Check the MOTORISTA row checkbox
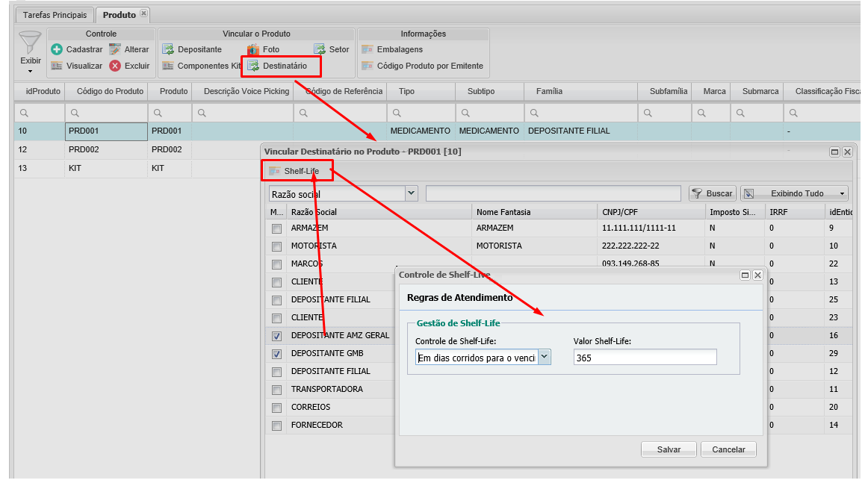This screenshot has width=868, height=486. 277,246
